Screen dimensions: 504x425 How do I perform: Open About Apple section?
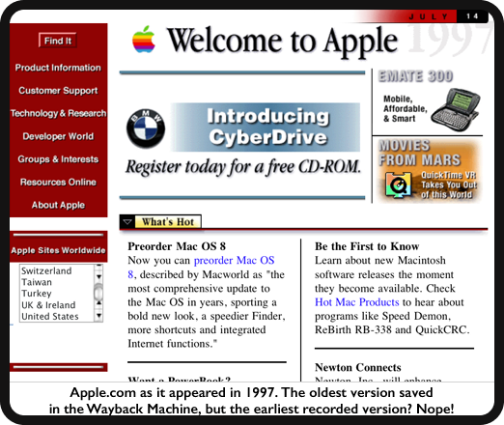[x=58, y=205]
